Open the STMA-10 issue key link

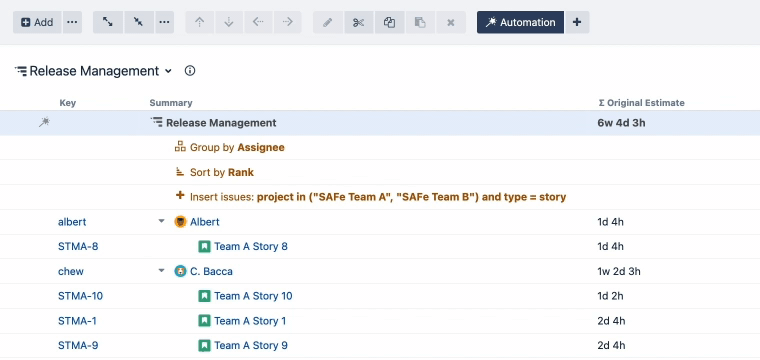point(80,296)
